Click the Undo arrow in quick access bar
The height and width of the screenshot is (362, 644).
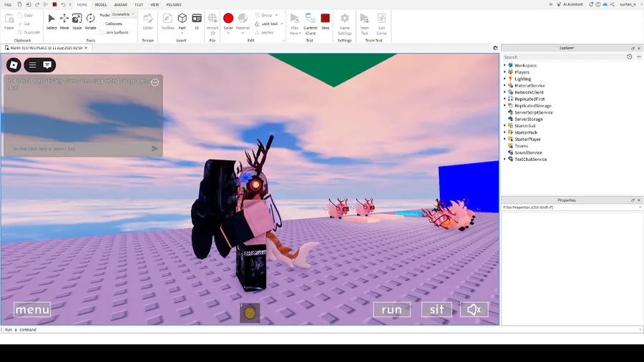(x=63, y=4)
